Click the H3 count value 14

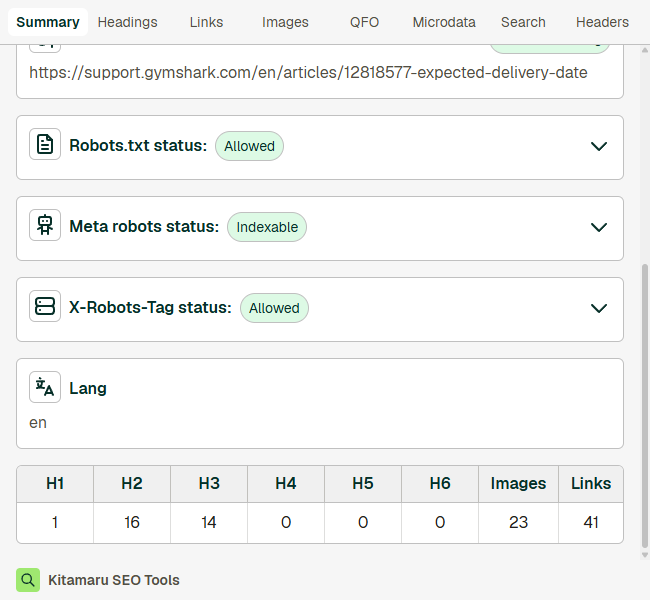(x=209, y=522)
